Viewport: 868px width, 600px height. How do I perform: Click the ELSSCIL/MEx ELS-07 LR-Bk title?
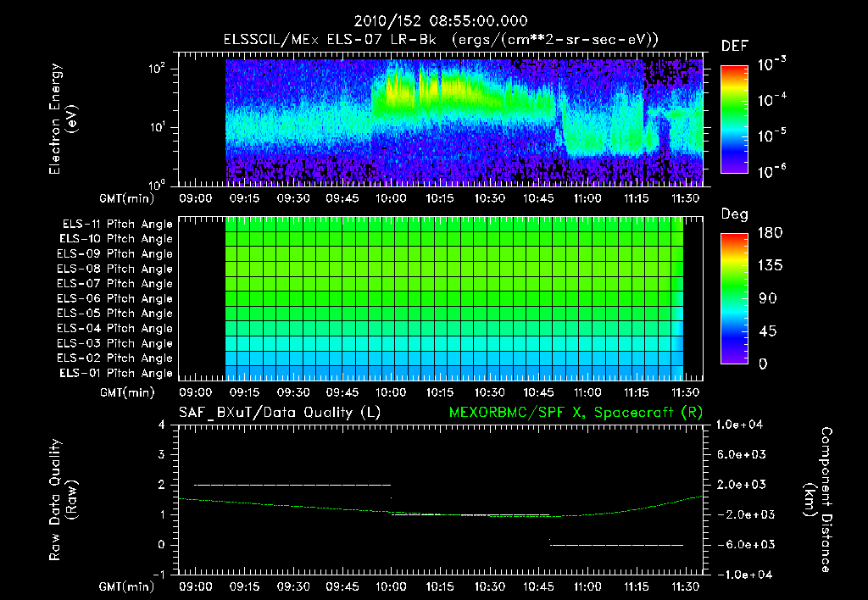pos(330,40)
